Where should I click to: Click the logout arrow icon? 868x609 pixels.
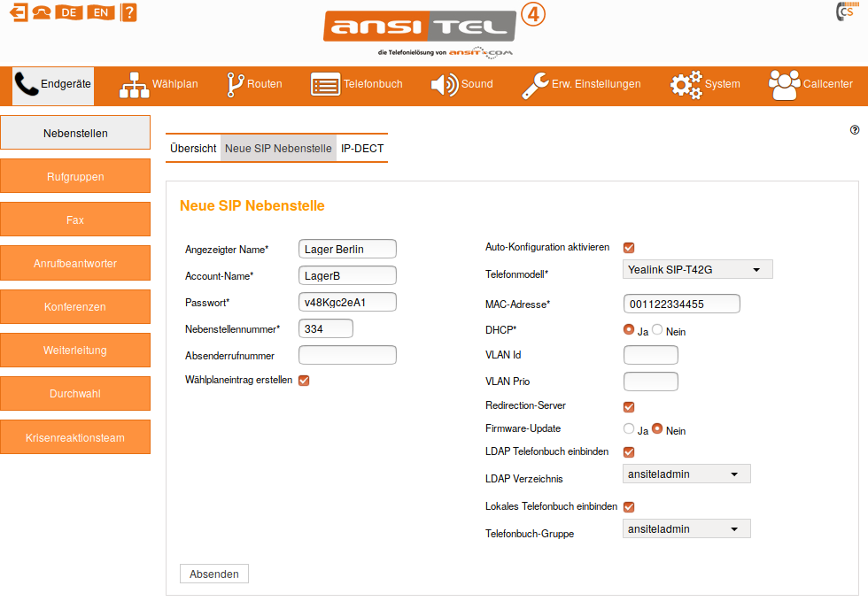click(18, 12)
